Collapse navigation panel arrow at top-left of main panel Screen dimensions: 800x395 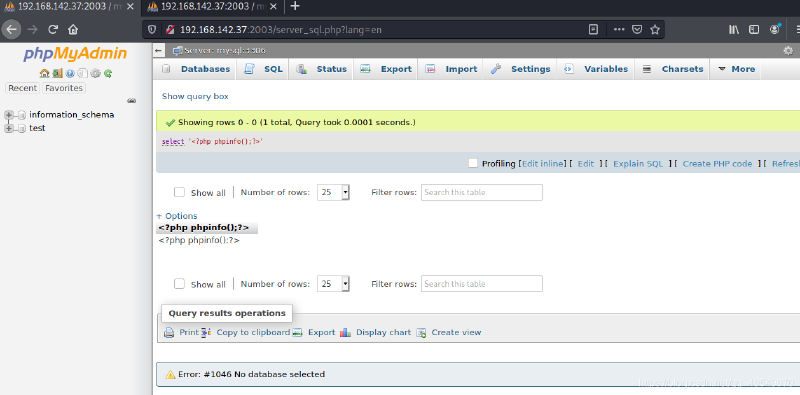point(159,51)
